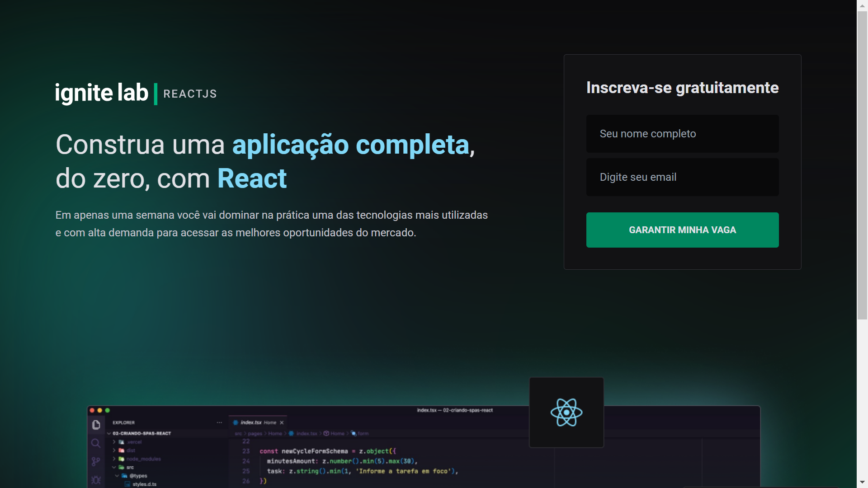Open Explorer three-dots more actions
Screen dimensions: 868x488
click(219, 422)
